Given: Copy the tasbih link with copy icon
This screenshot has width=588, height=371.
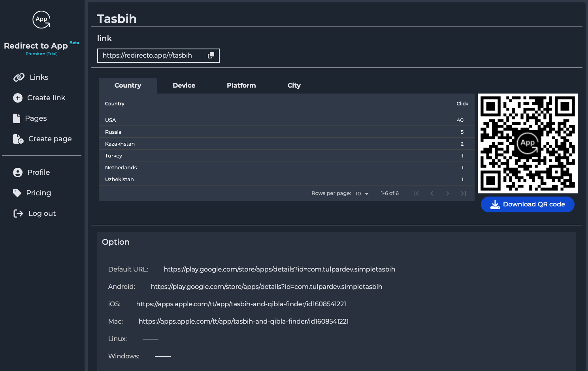Looking at the screenshot, I should [x=211, y=55].
